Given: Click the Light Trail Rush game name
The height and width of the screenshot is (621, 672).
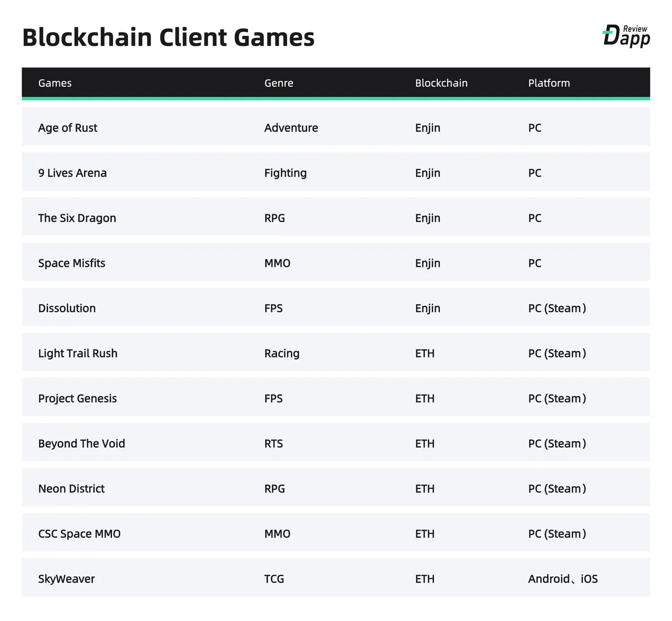Looking at the screenshot, I should (78, 354).
